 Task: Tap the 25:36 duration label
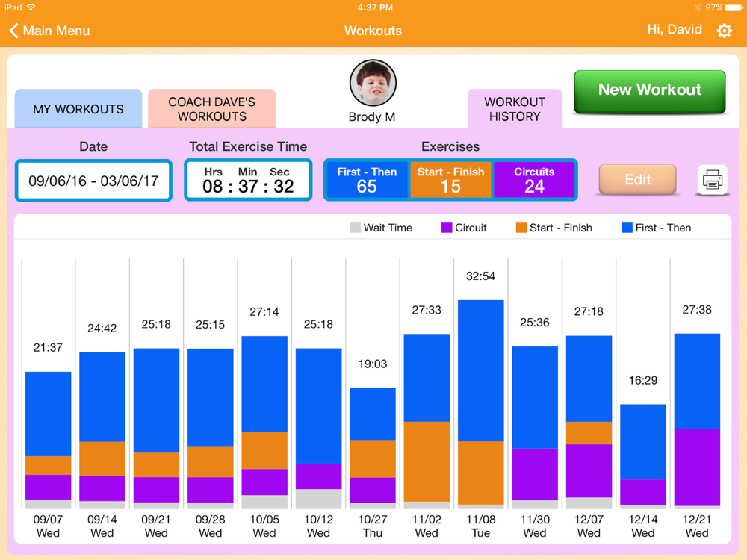click(x=535, y=323)
